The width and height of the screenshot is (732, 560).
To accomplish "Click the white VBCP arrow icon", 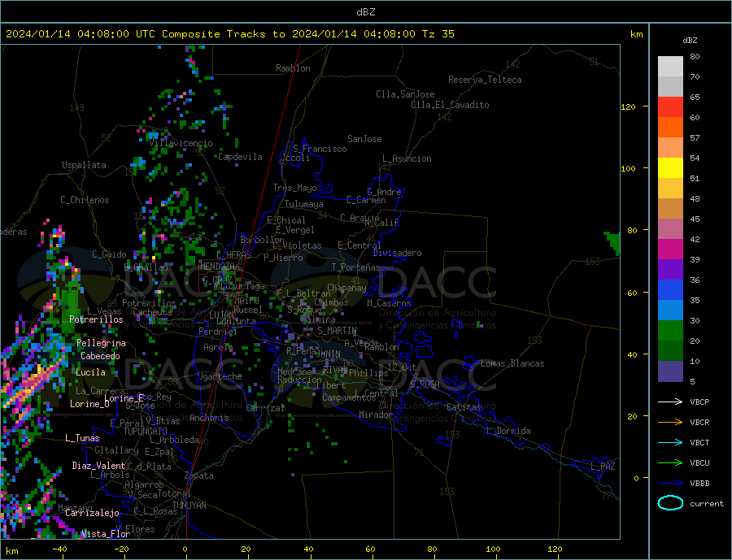I will coord(670,402).
